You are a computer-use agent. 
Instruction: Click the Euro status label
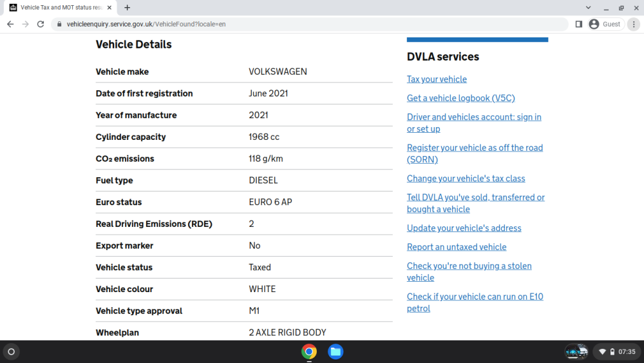pos(118,202)
